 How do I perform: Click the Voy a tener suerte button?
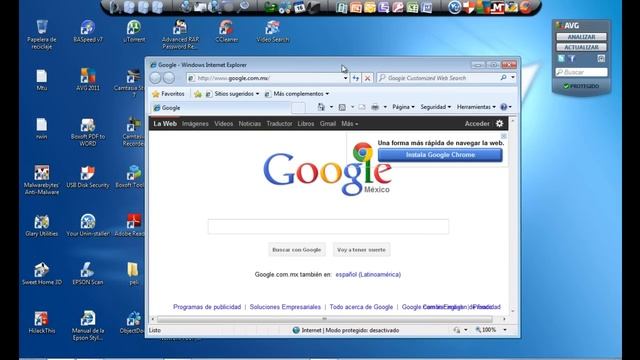click(x=361, y=249)
